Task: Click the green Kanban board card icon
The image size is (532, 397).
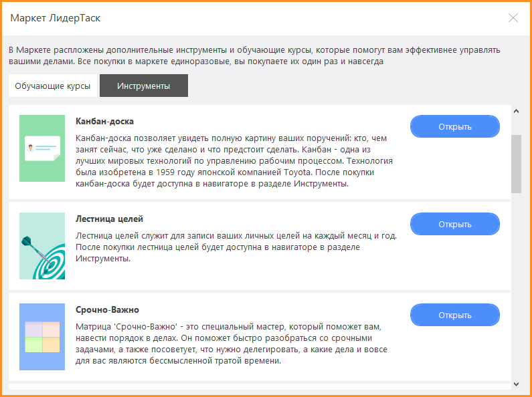Action: (x=42, y=148)
